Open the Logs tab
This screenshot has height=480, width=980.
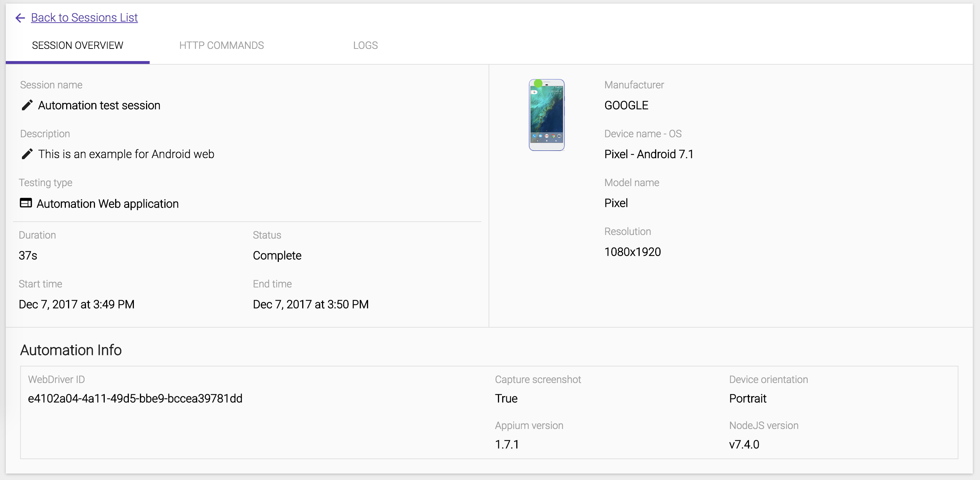click(x=365, y=45)
